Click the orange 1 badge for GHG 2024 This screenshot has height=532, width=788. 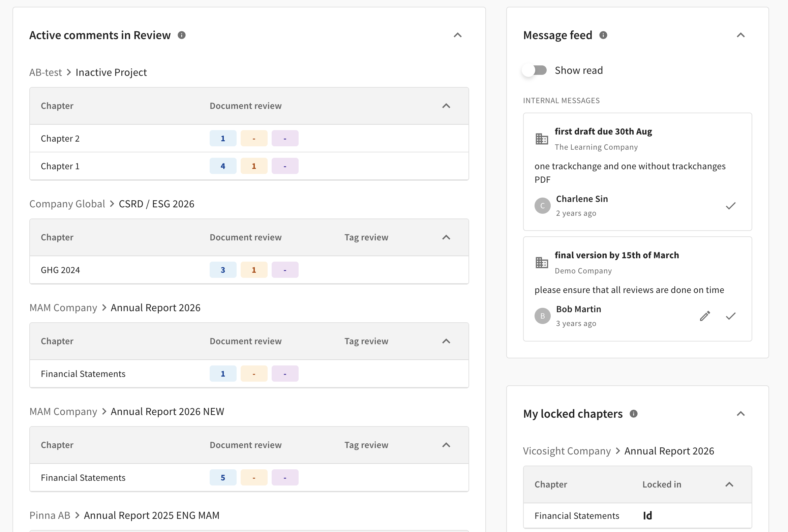[254, 270]
